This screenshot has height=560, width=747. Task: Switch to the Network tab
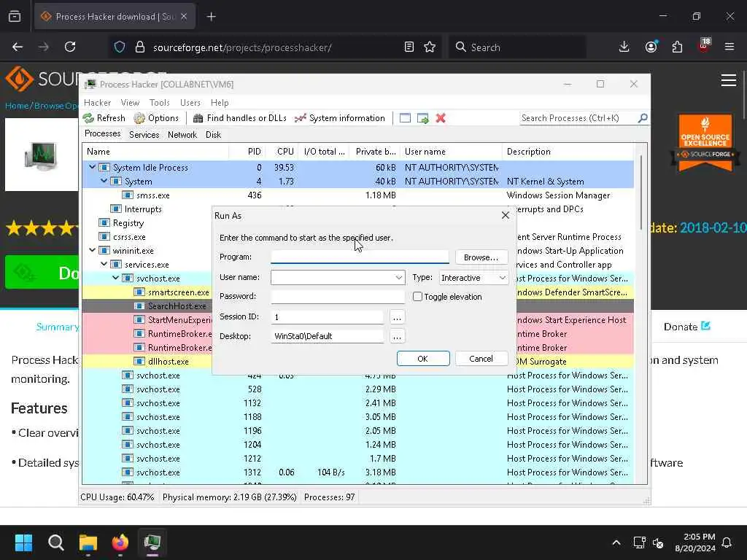(x=182, y=135)
